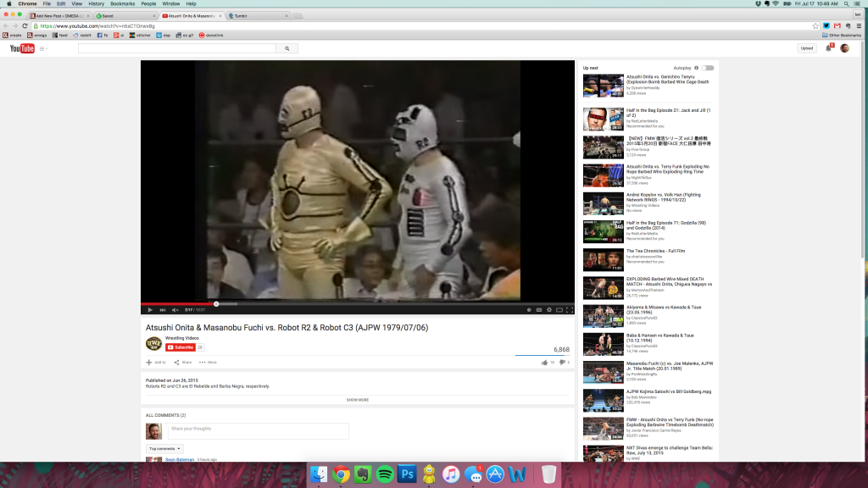The height and width of the screenshot is (488, 868).
Task: Go back in browser history
Action: (6, 26)
